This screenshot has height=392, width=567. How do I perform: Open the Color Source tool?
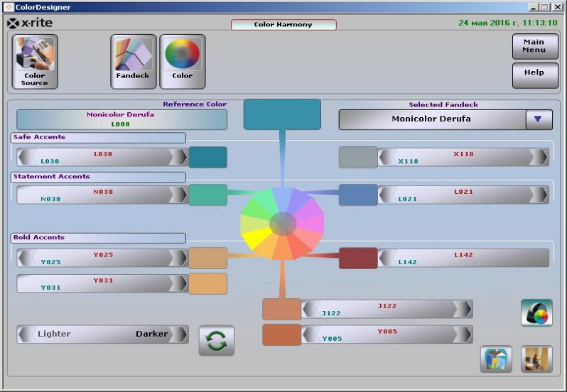pyautogui.click(x=35, y=62)
